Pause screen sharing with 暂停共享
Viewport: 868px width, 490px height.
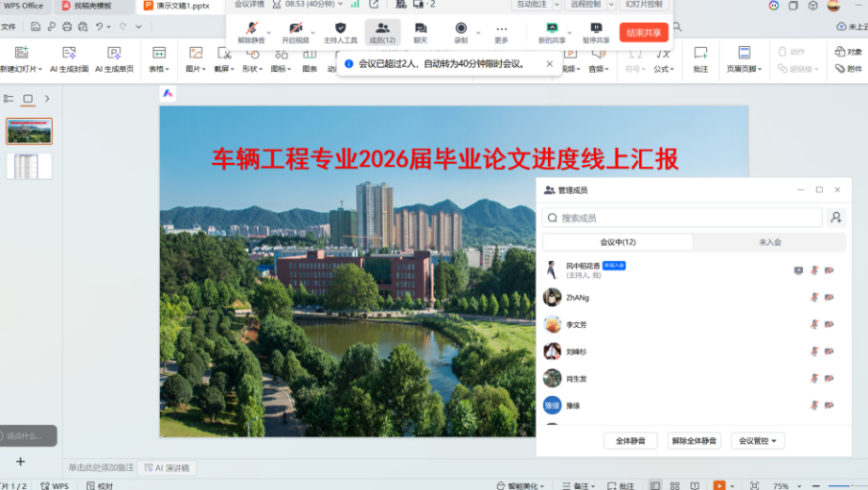[596, 32]
